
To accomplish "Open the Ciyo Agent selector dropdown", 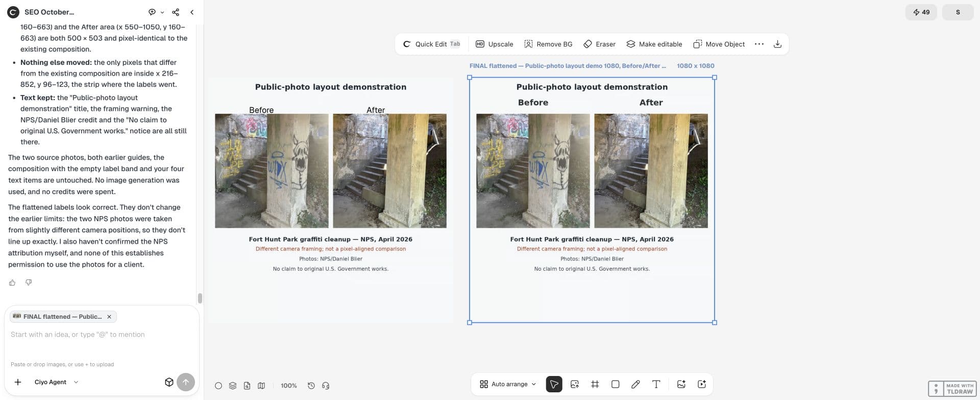I will click(x=56, y=382).
